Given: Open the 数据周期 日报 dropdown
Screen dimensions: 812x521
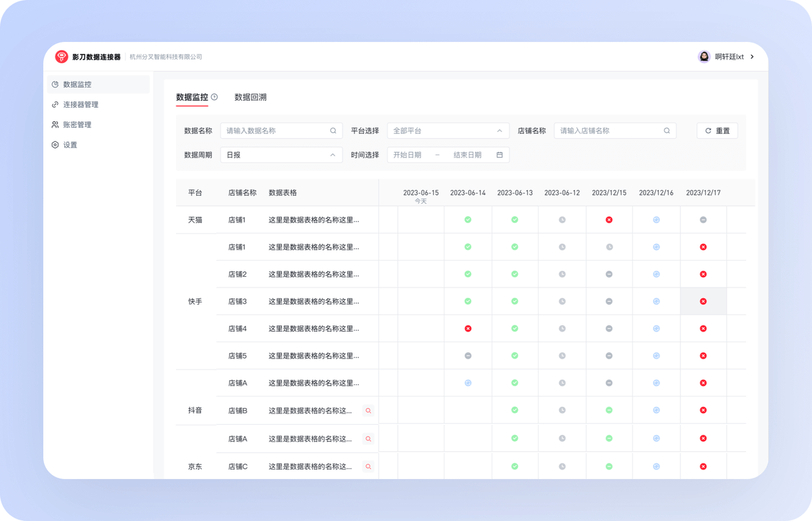Looking at the screenshot, I should click(281, 155).
